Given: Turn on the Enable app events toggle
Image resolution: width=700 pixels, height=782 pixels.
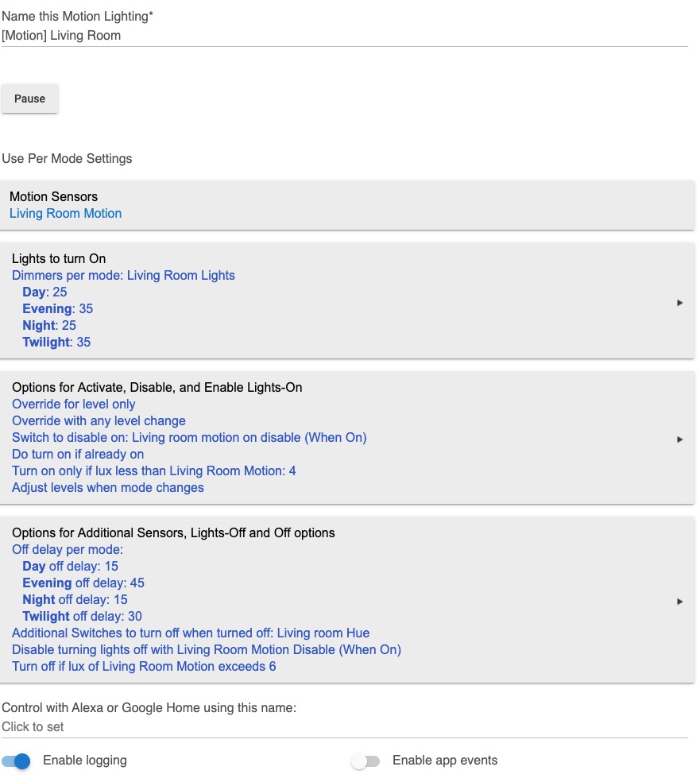Looking at the screenshot, I should (365, 761).
